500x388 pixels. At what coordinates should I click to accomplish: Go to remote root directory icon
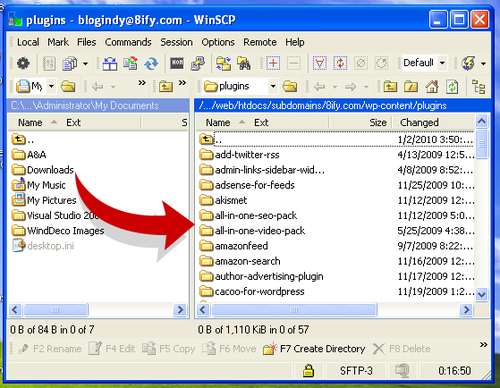point(411,87)
